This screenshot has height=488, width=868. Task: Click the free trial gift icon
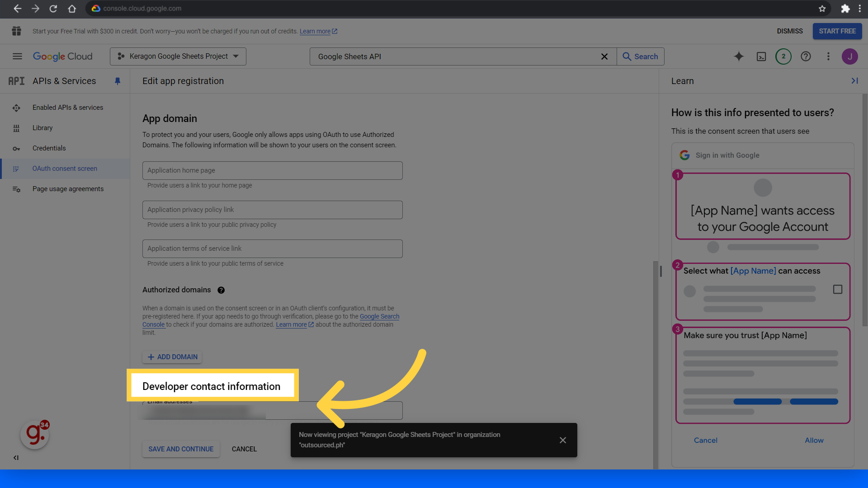click(17, 31)
